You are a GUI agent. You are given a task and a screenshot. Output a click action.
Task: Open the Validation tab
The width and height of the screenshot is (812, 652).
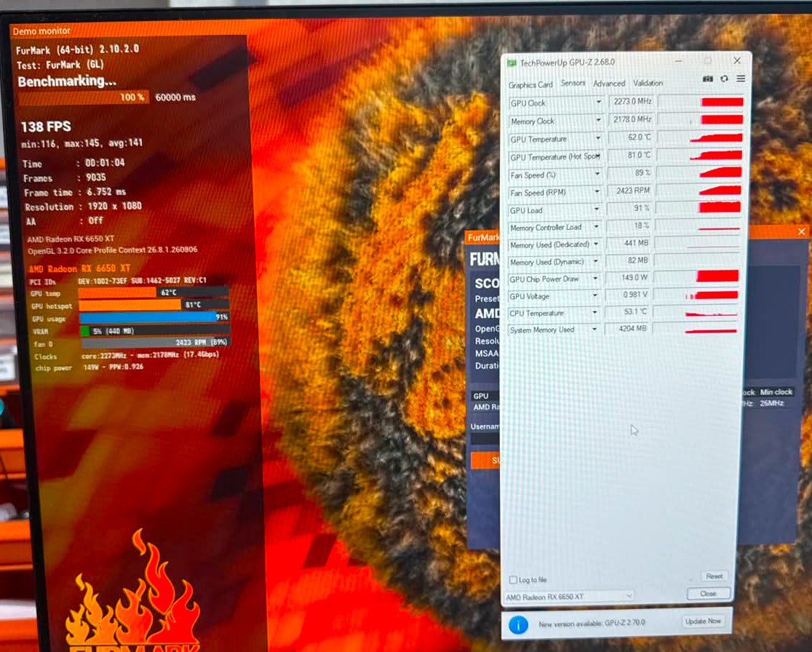648,83
